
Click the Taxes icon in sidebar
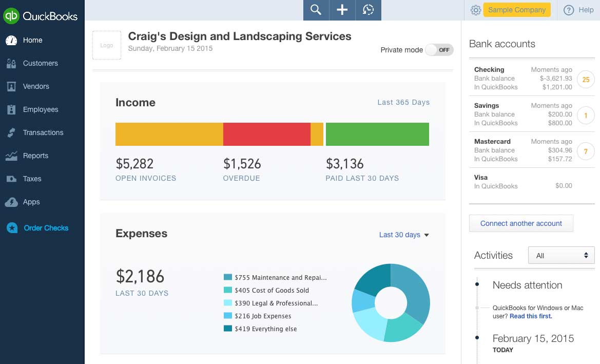(11, 179)
